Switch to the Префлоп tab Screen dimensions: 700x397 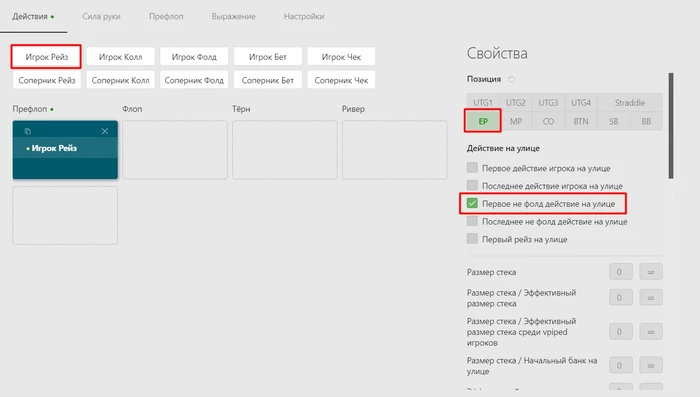(166, 17)
